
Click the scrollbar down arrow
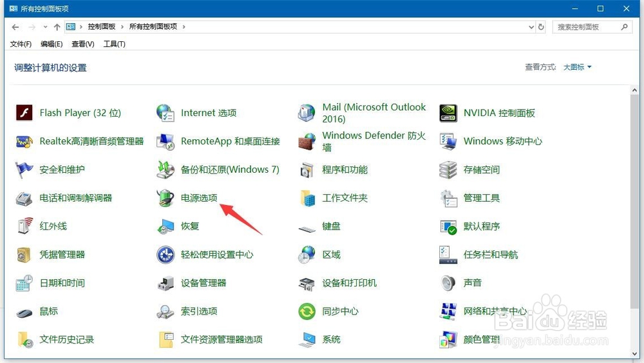pyautogui.click(x=635, y=353)
